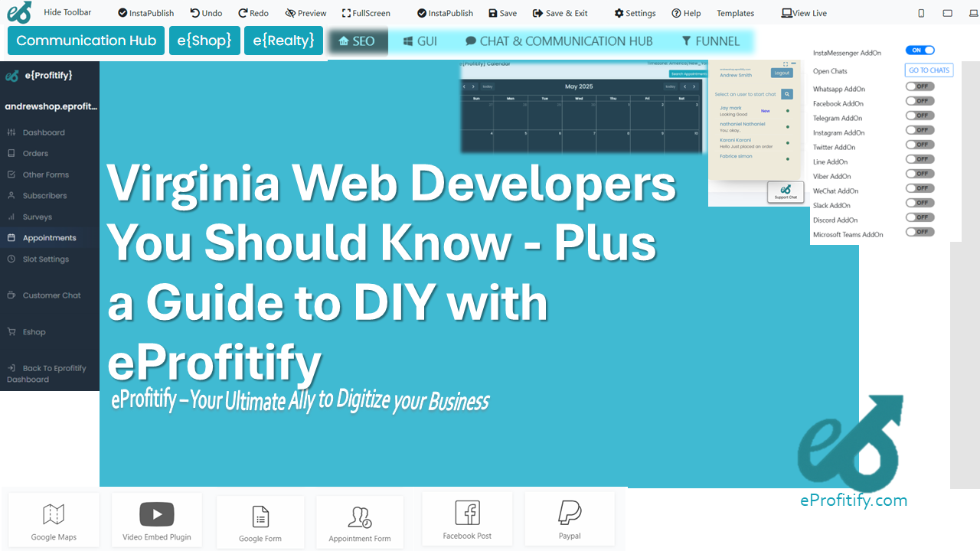980x551 pixels.
Task: Turn off the InstaMessenger AddOn toggle
Action: pyautogui.click(x=920, y=51)
